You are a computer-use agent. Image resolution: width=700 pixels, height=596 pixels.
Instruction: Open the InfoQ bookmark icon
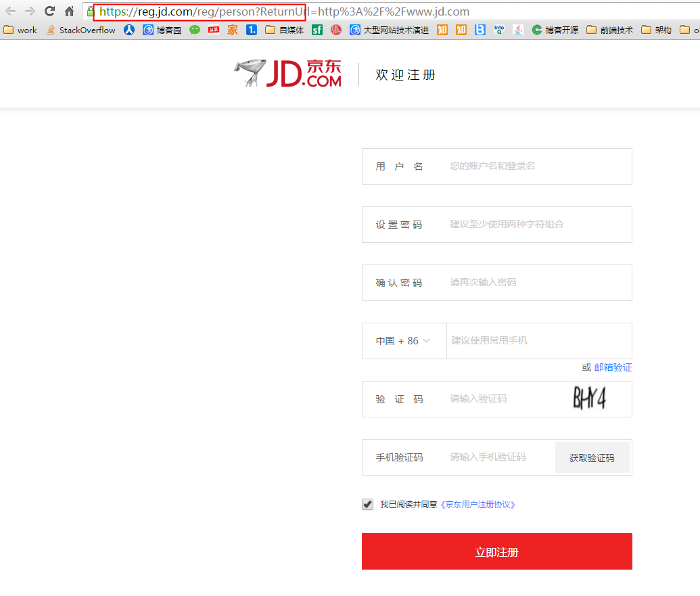499,30
